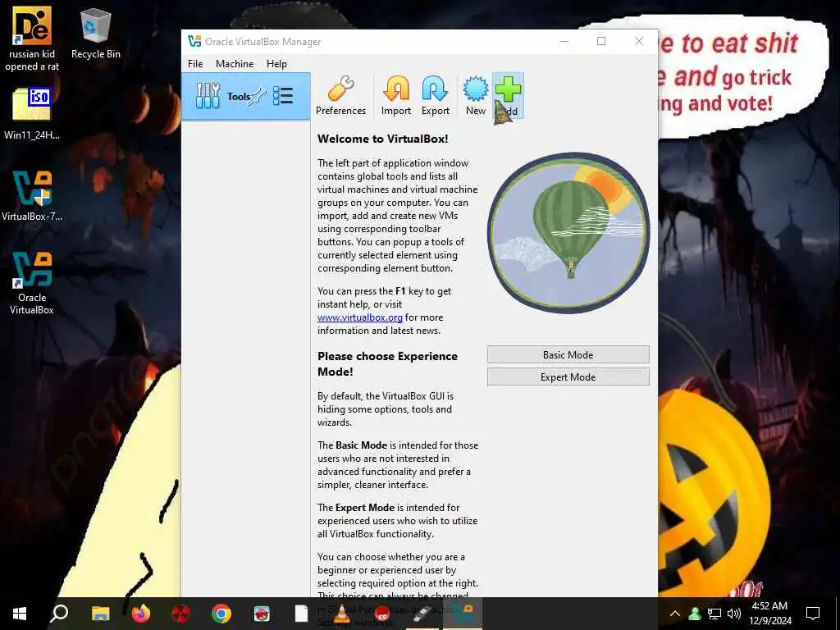840x630 pixels.
Task: Select the VirtualBox-7 installer desktop icon
Action: coord(32,195)
